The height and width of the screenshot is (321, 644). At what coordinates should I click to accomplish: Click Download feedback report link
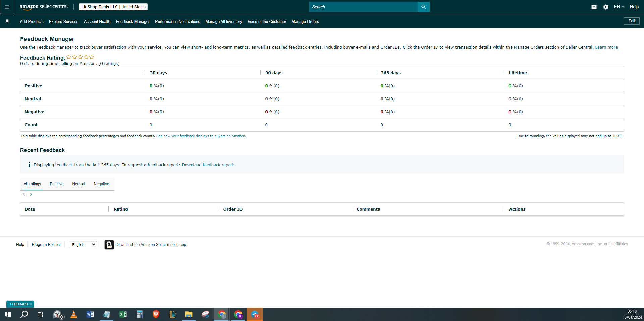[208, 165]
